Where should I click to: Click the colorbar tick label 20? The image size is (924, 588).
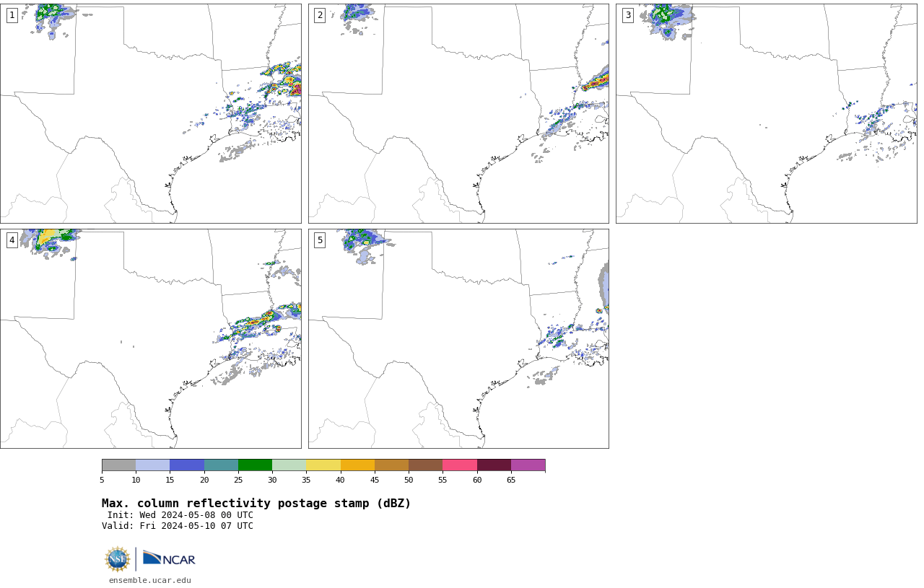(204, 481)
